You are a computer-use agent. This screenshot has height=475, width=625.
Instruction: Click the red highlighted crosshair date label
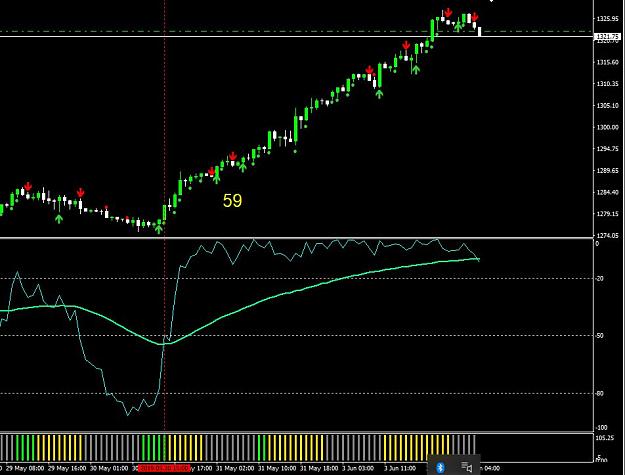(x=164, y=468)
